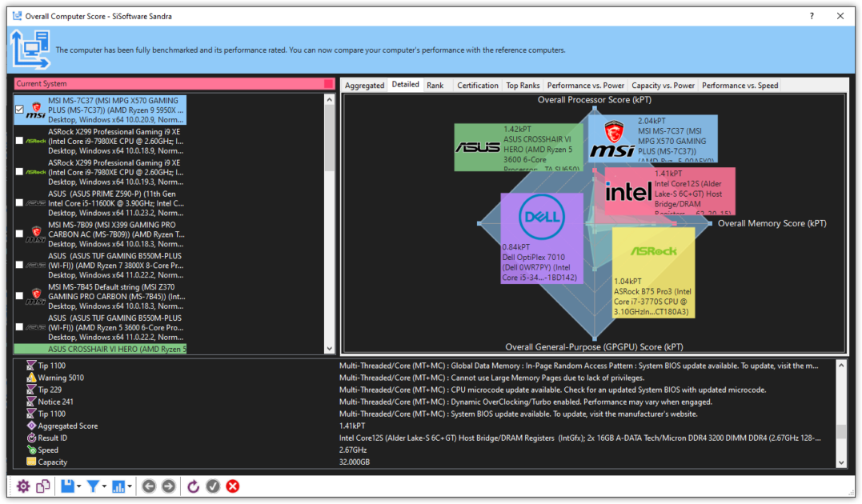This screenshot has height=504, width=862.
Task: Click the refresh icon to rerun benchmark
Action: click(193, 486)
